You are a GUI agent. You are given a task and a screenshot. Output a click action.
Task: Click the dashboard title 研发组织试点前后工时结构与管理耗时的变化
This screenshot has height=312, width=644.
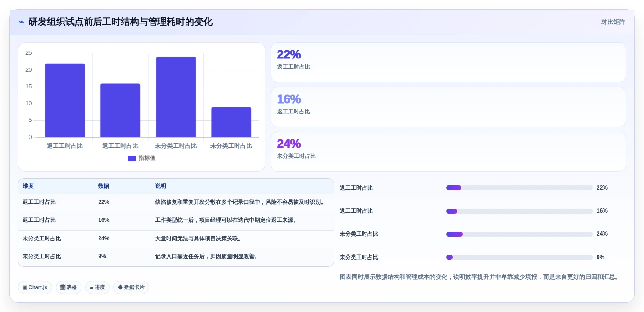click(x=121, y=22)
